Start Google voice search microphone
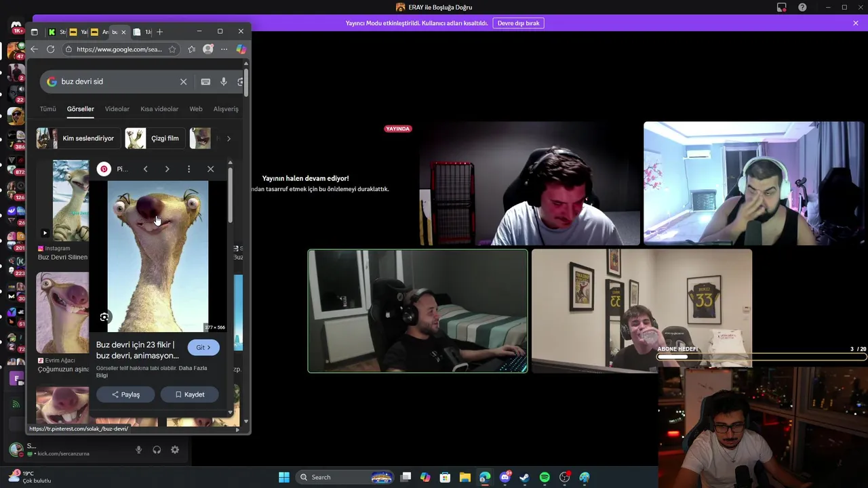 [224, 81]
